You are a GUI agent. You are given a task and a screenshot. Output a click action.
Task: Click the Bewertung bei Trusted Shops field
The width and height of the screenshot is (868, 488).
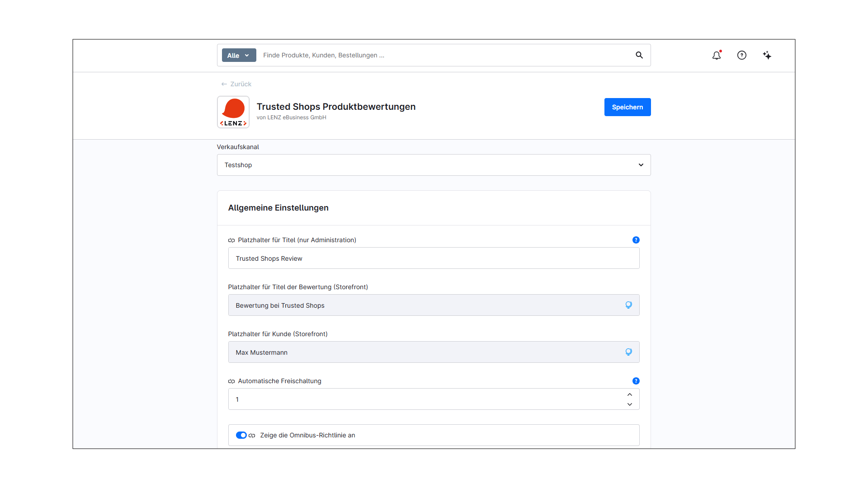click(x=434, y=305)
